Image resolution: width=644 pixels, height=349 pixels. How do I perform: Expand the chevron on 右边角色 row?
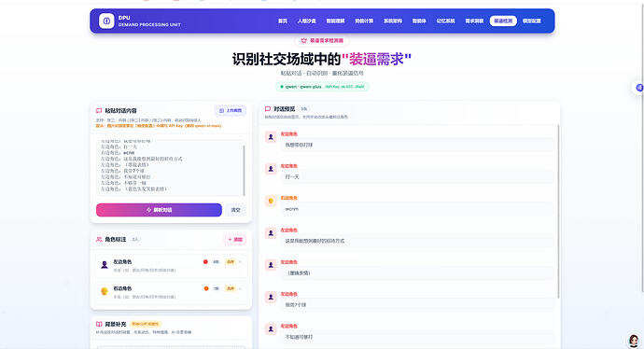pos(241,288)
